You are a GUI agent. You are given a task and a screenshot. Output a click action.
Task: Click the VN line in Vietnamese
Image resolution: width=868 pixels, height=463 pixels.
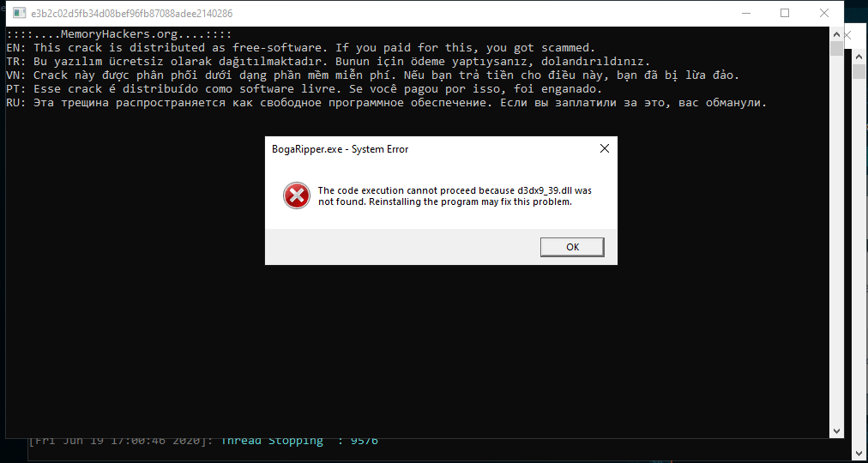[x=373, y=75]
